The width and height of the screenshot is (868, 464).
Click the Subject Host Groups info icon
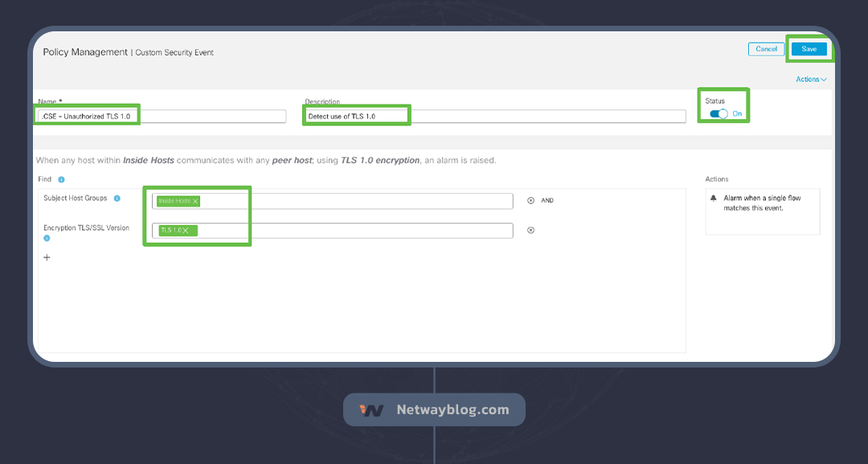[117, 199]
